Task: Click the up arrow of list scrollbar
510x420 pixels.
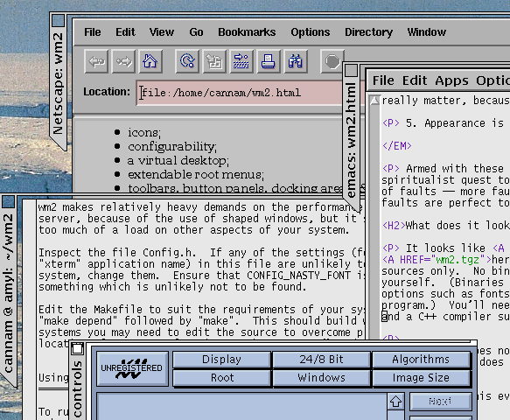Action: (395, 402)
